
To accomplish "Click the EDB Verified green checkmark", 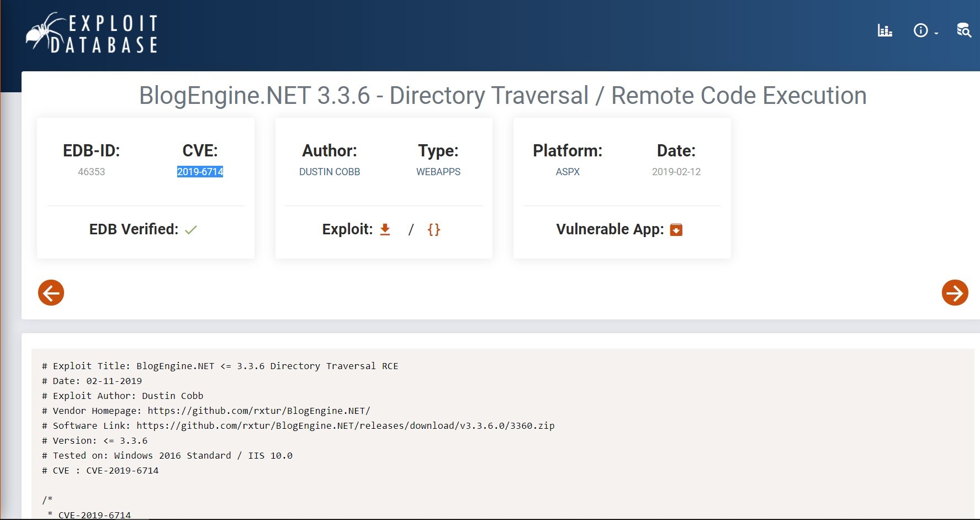I will (x=191, y=230).
